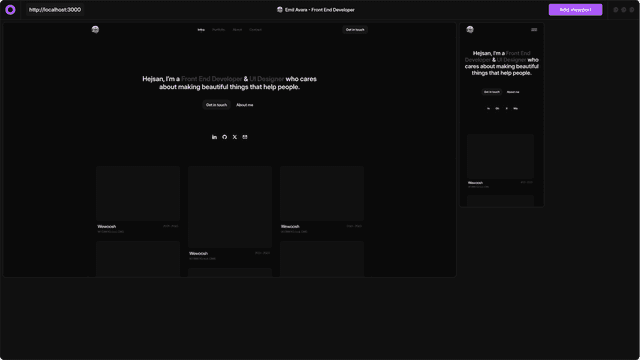Image resolution: width=640 pixels, height=360 pixels.
Task: Click the 'Ma' social link in narrow viewport
Action: (x=516, y=109)
